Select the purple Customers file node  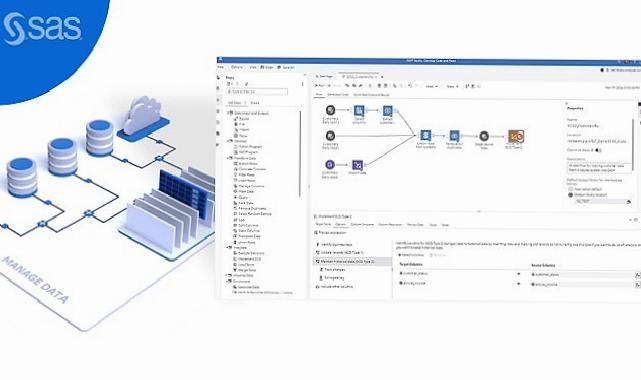point(330,165)
